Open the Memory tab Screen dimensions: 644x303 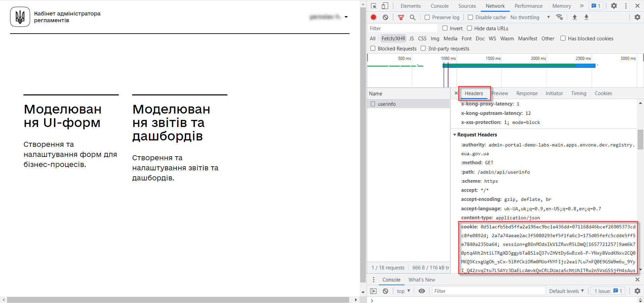561,6
